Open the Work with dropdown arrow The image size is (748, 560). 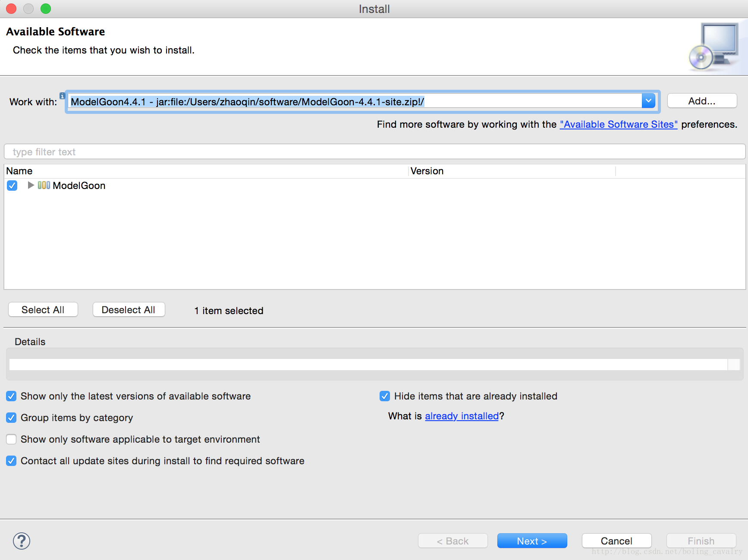coord(648,101)
